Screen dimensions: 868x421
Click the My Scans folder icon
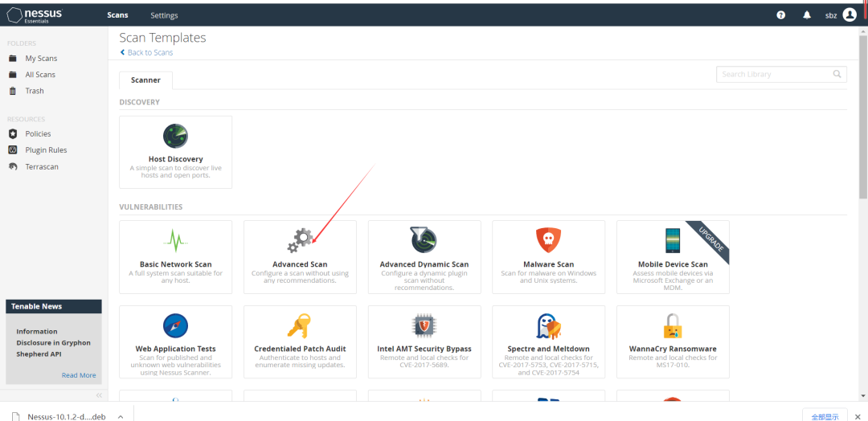[13, 59]
